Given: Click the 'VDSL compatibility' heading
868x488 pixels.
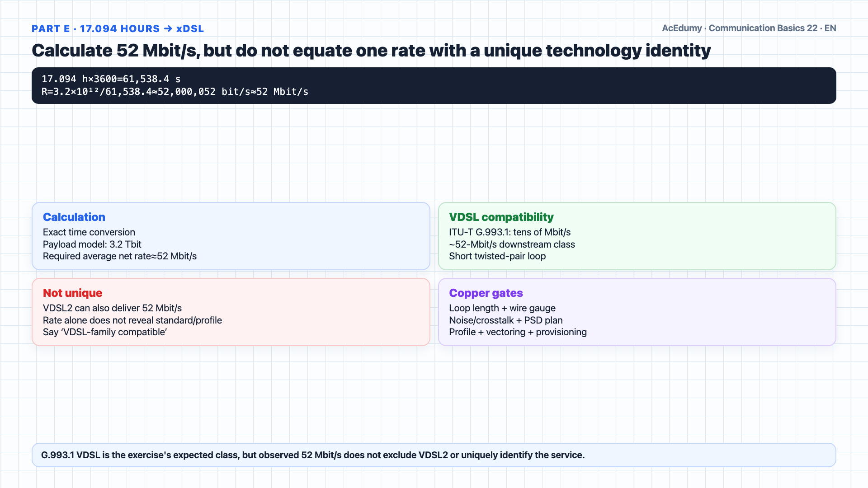Looking at the screenshot, I should [501, 217].
